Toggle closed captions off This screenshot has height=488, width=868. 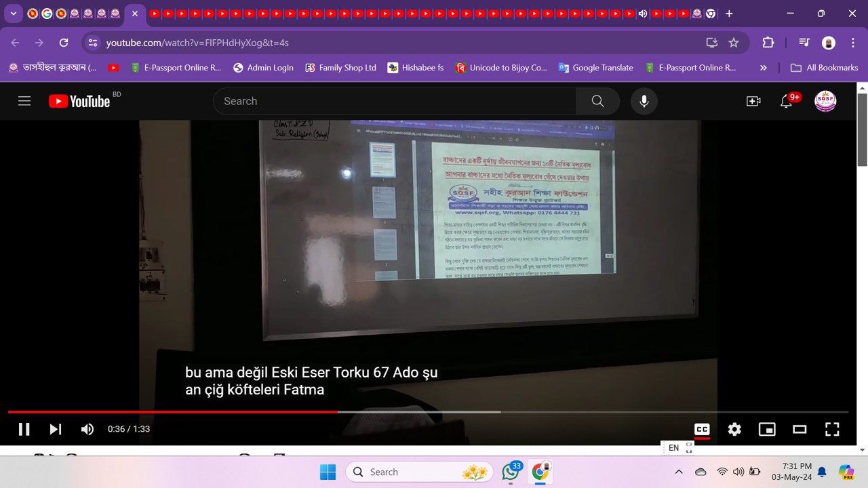click(702, 429)
